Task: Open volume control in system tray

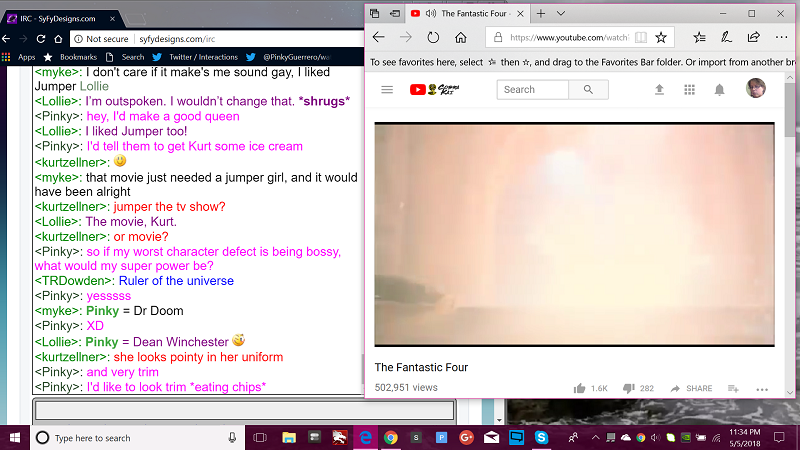Action: (x=656, y=438)
